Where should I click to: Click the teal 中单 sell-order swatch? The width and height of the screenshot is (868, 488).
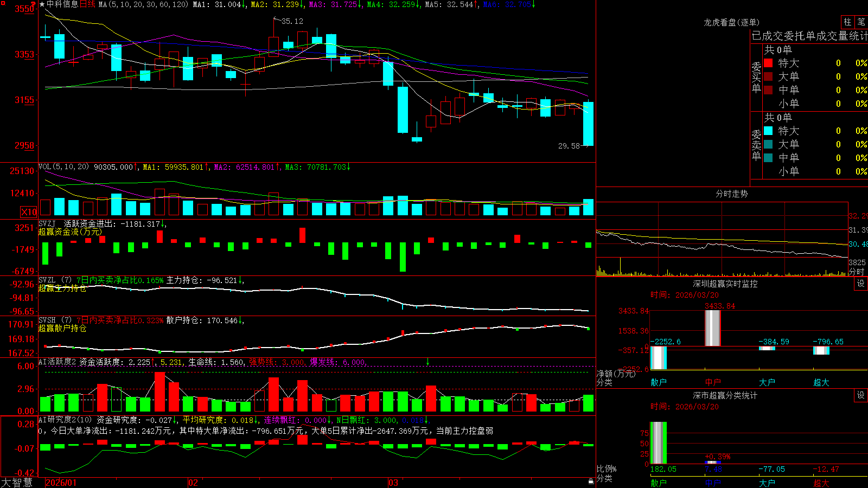pos(768,158)
